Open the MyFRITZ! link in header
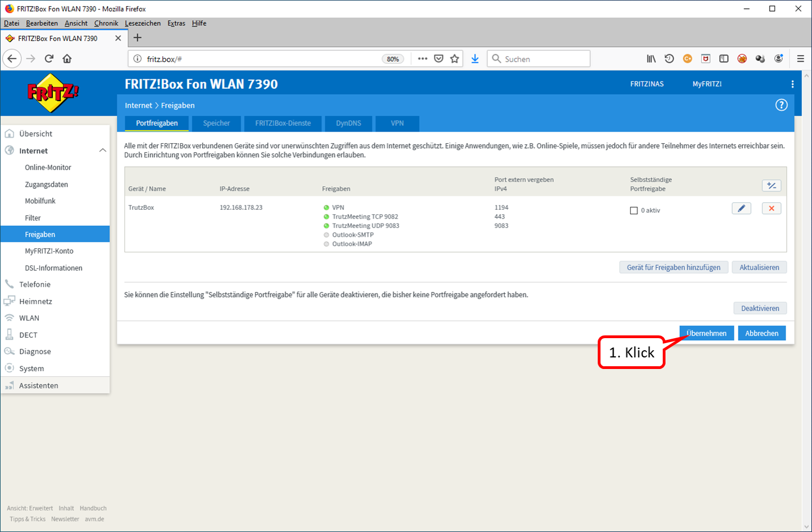Viewport: 812px width, 532px height. pyautogui.click(x=707, y=84)
